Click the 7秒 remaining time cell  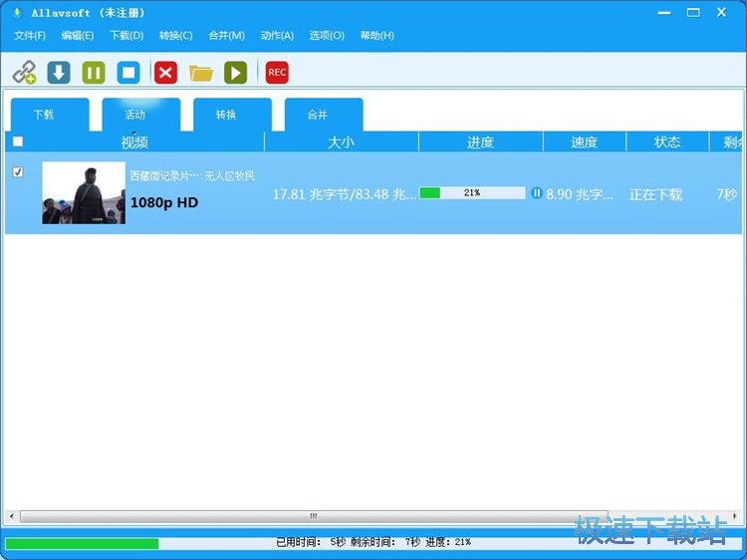click(727, 194)
